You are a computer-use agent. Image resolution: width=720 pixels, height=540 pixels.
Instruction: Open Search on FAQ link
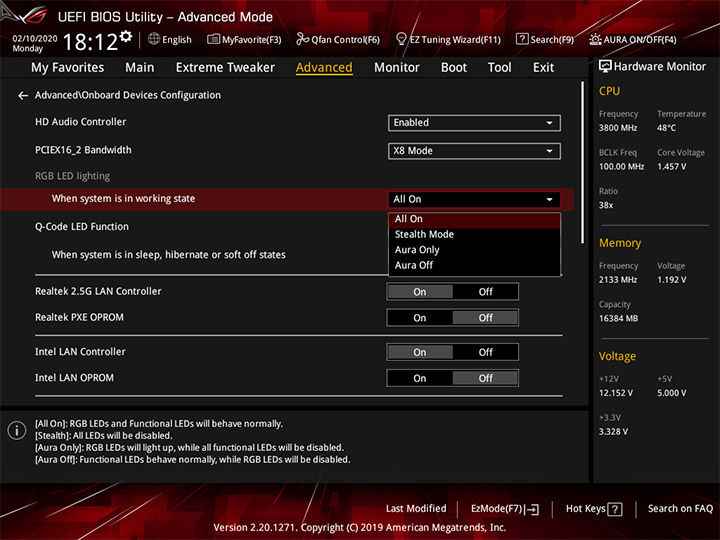680,509
